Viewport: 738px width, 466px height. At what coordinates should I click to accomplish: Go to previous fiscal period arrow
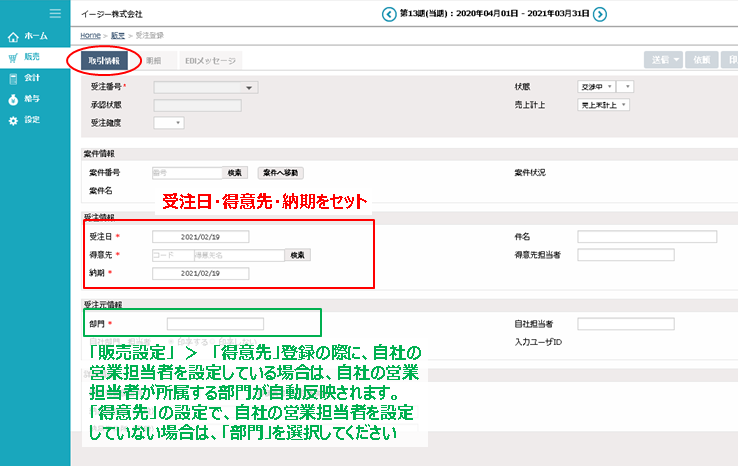pos(388,14)
